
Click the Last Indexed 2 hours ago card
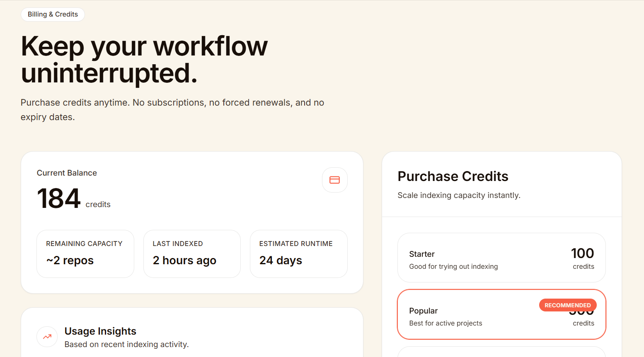click(192, 254)
